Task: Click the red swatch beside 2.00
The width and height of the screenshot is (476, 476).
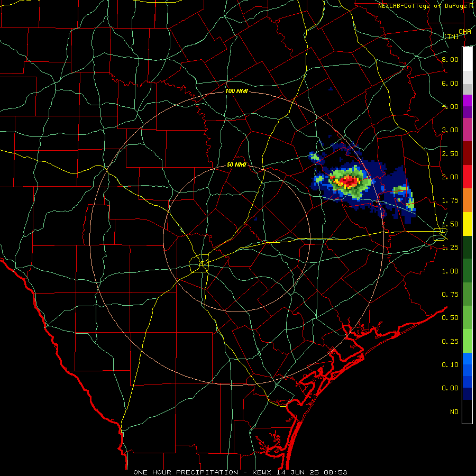Action: [x=467, y=177]
